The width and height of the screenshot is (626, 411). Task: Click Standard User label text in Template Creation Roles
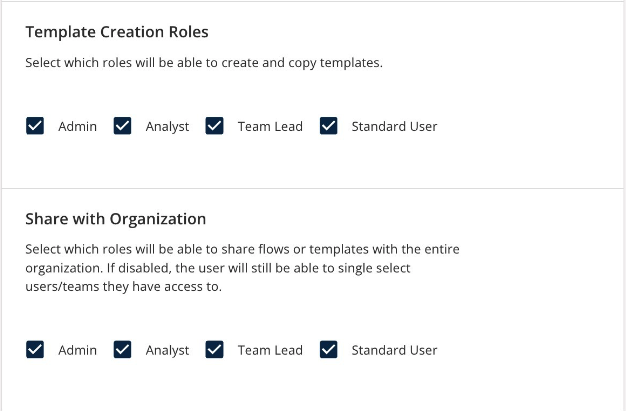click(394, 127)
